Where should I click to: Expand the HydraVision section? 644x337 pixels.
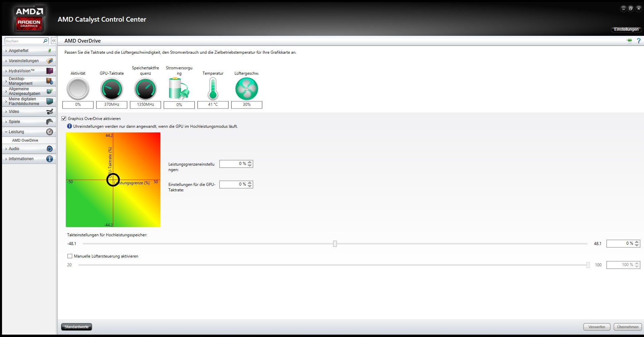(x=6, y=71)
